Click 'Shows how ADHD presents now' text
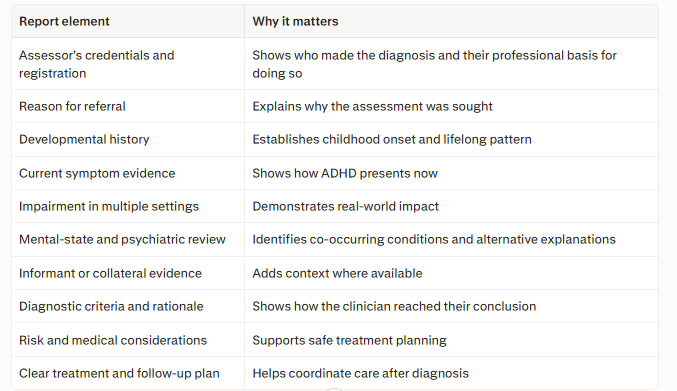The width and height of the screenshot is (677, 391). [x=345, y=173]
